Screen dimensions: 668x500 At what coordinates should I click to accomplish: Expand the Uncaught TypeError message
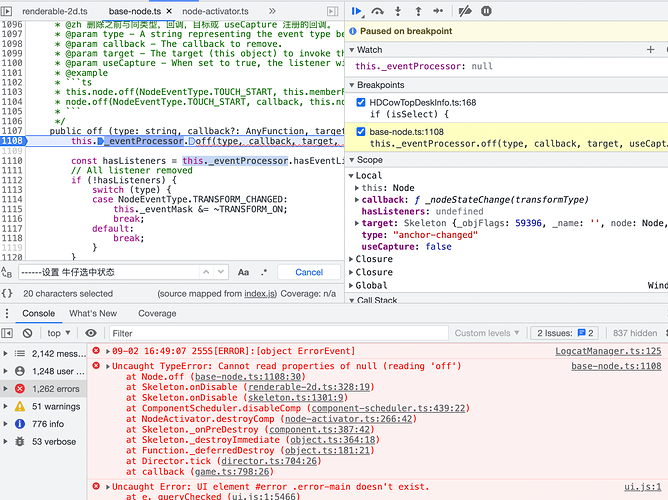108,366
